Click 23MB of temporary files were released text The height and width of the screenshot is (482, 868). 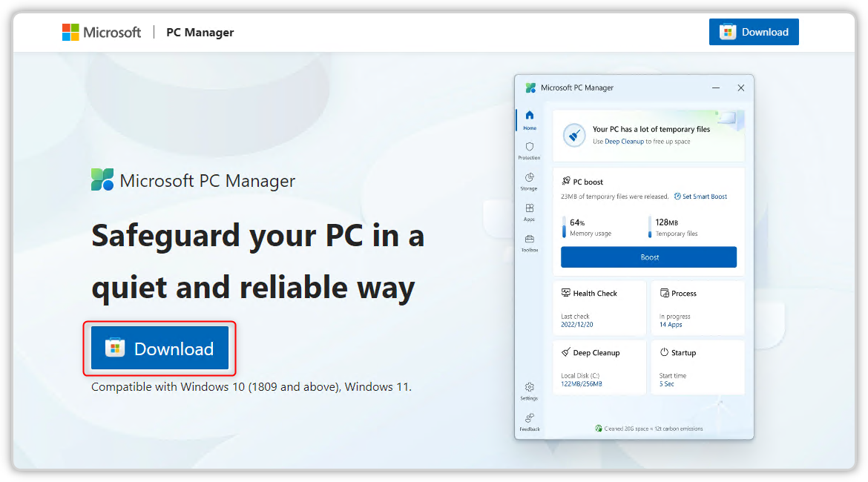[x=614, y=197]
